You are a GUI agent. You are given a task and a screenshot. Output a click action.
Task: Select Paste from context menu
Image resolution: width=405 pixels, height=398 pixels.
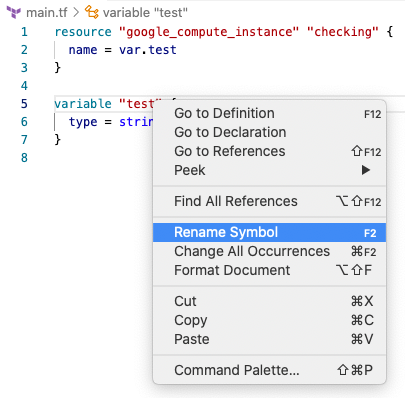coord(269,339)
